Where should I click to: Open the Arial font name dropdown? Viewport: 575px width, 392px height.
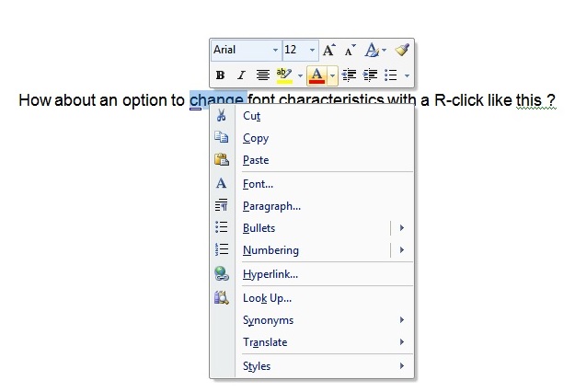(x=275, y=51)
